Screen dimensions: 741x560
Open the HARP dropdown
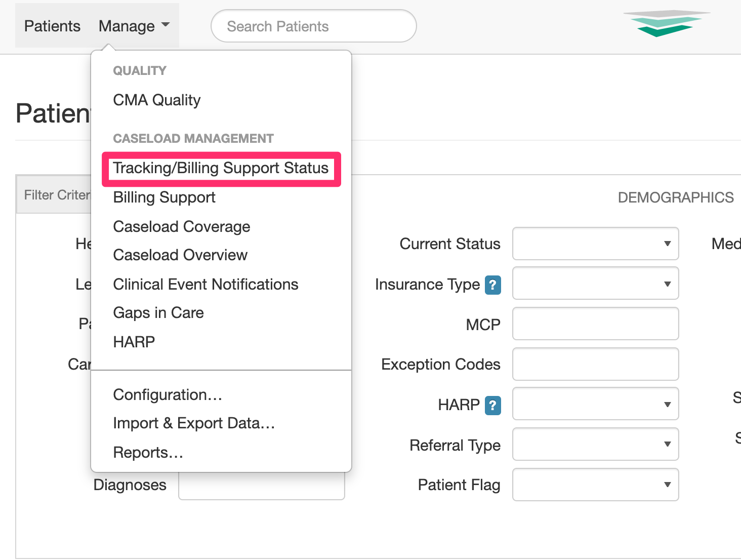pos(595,404)
